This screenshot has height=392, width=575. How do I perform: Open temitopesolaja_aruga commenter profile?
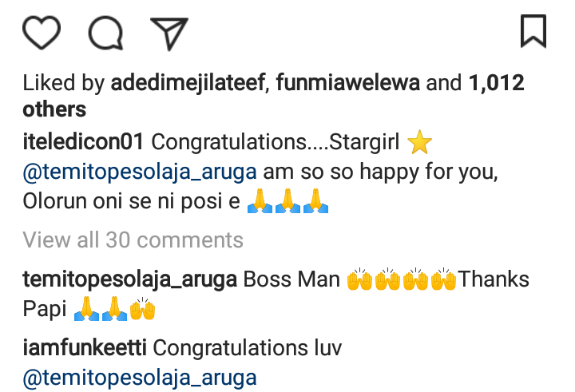130,279
